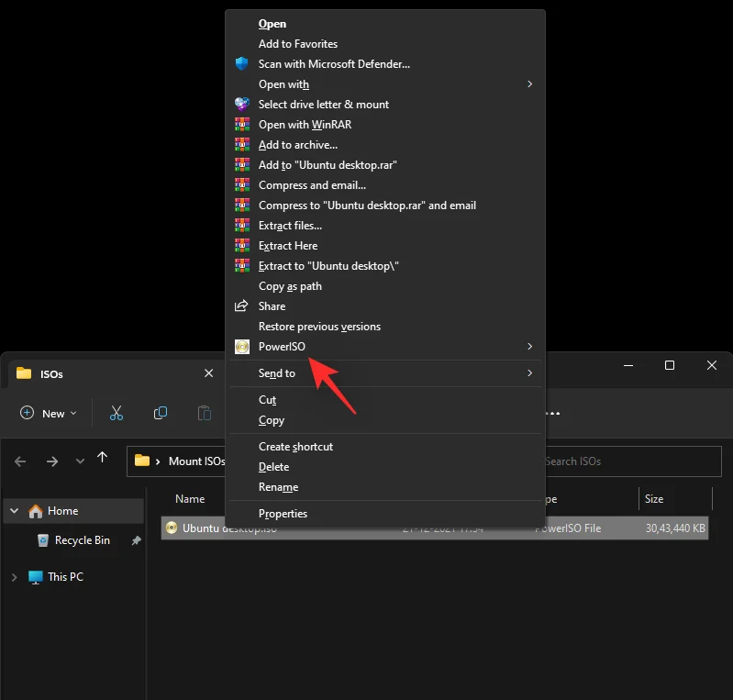Choose Extract Here option
Image resolution: width=733 pixels, height=700 pixels.
click(x=385, y=246)
